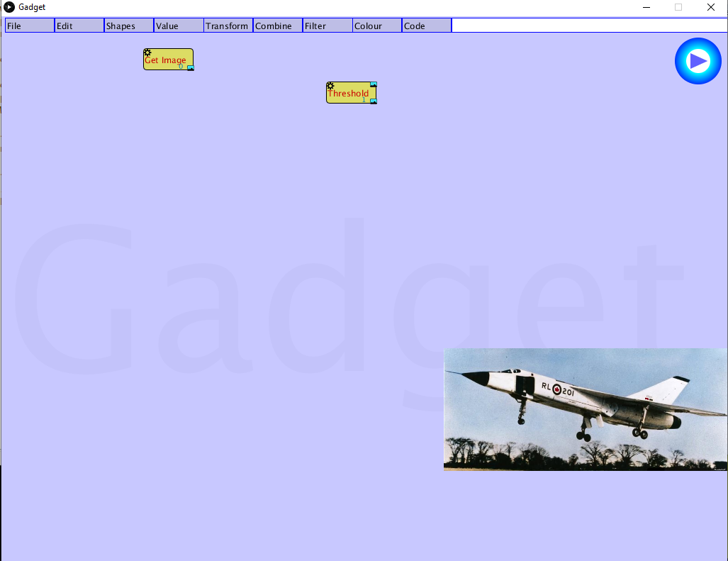
Task: Open the Filter menu
Action: [327, 26]
